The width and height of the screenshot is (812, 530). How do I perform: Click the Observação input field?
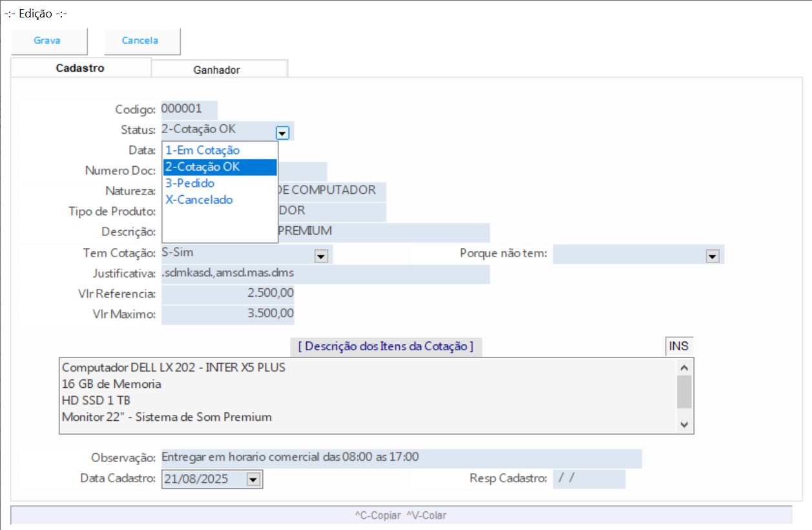401,458
